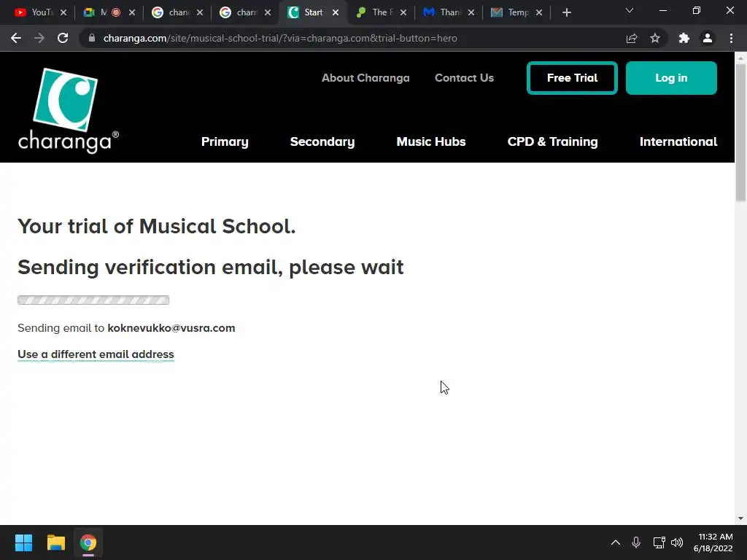Open Contact Us page
Viewport: 747px width, 560px height.
464,77
